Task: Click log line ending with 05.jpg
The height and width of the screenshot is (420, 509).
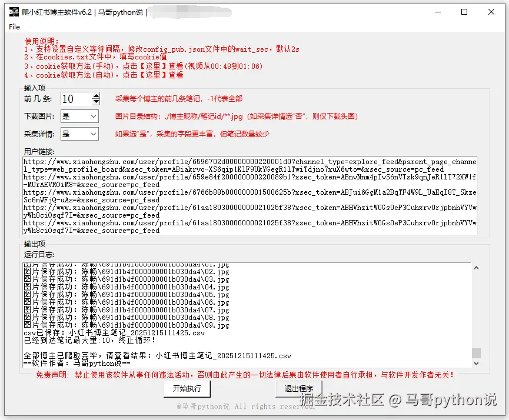Action: tap(127, 294)
